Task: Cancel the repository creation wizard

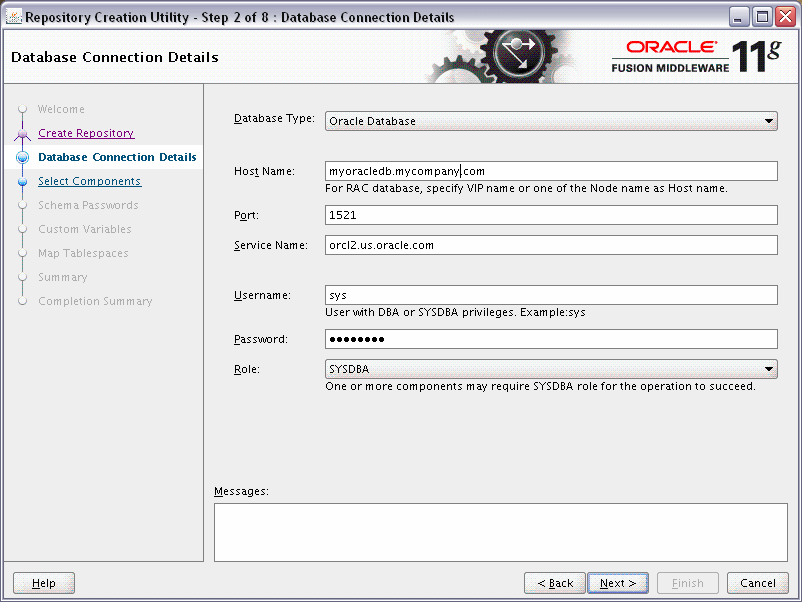Action: point(757,583)
